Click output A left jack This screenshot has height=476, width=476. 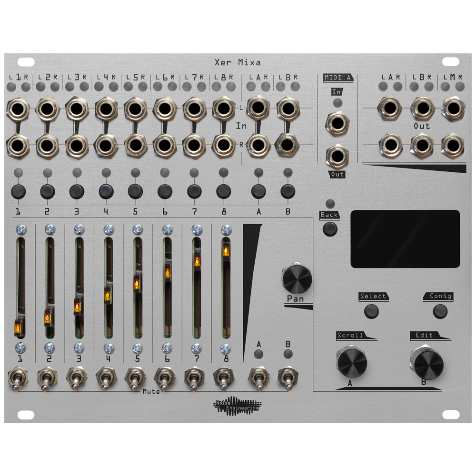(390, 109)
